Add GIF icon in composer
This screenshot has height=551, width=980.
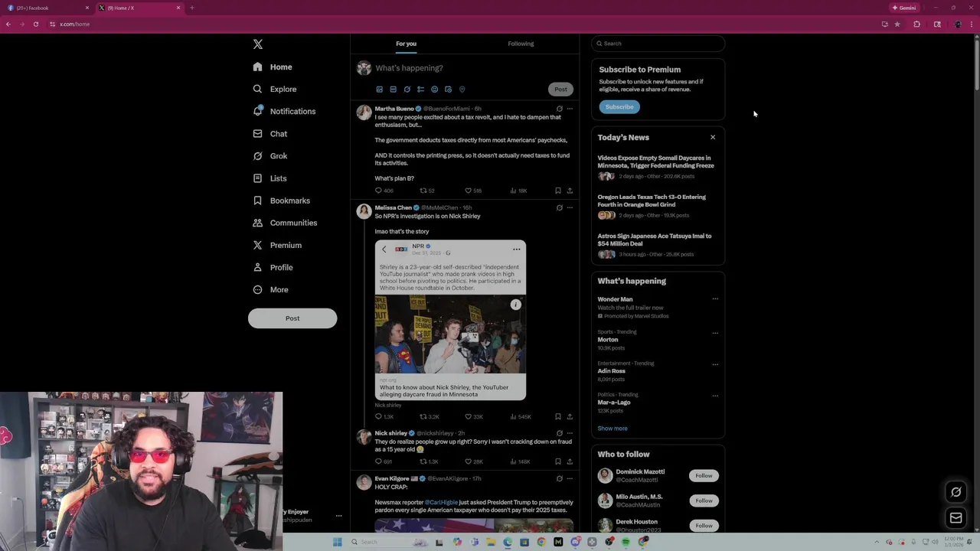[393, 90]
